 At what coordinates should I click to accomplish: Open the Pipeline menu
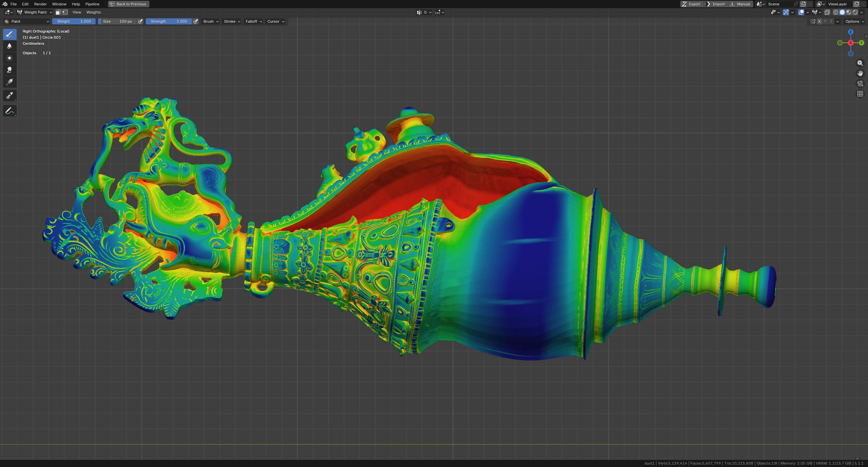[92, 4]
